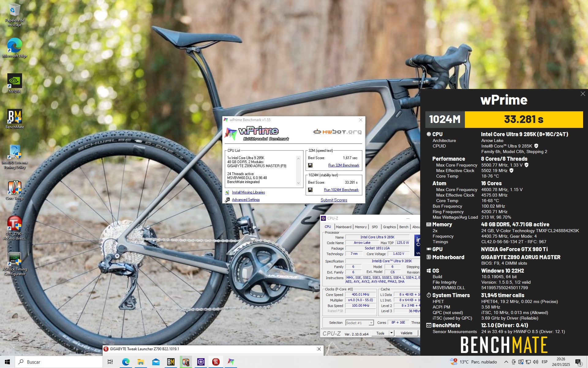588x368 pixels.
Task: Switch to wPrime taskbar button
Action: (x=231, y=362)
